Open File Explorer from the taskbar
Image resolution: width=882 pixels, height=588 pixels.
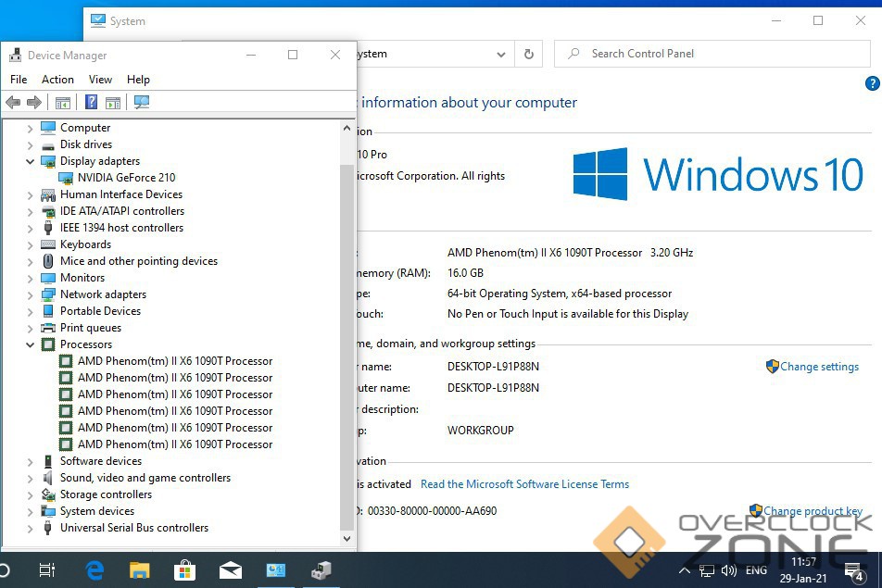click(x=140, y=570)
